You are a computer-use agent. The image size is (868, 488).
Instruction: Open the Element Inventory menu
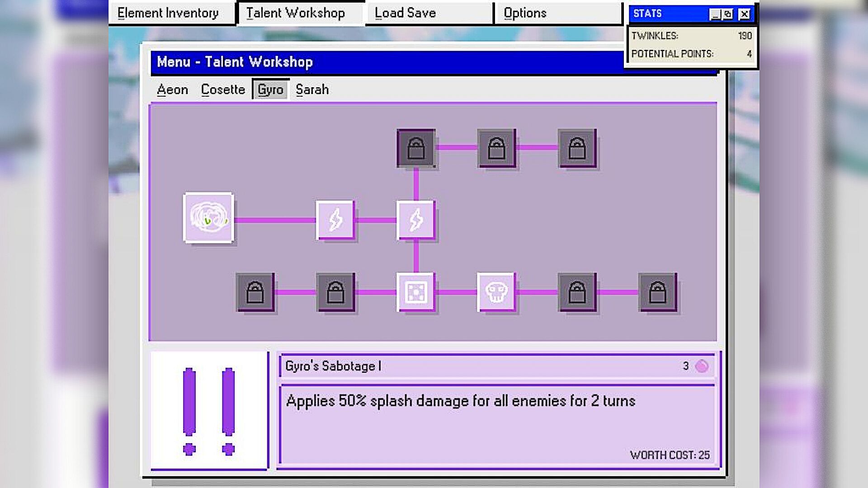click(x=168, y=13)
